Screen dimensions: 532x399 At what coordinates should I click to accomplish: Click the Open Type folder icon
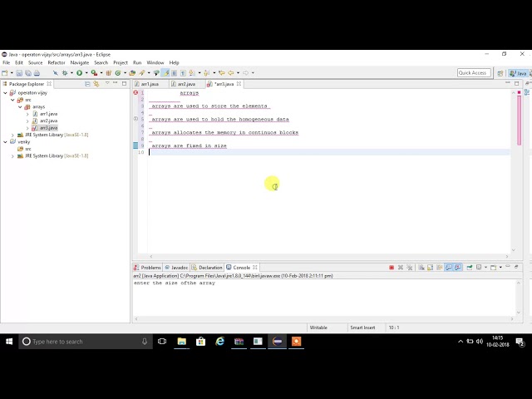(x=132, y=73)
